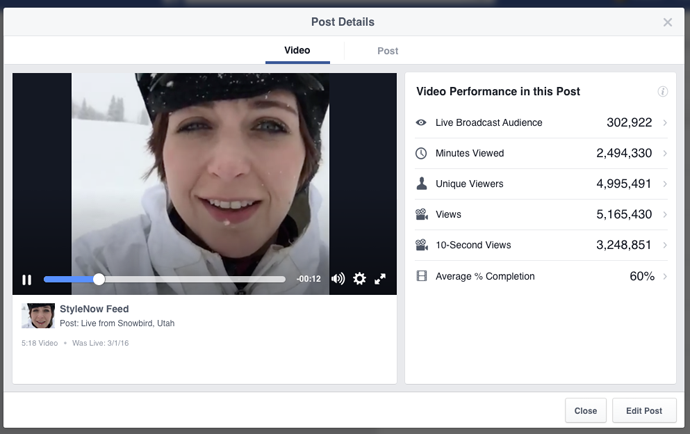This screenshot has width=690, height=434.
Task: Click the 60% completion value
Action: coord(642,276)
